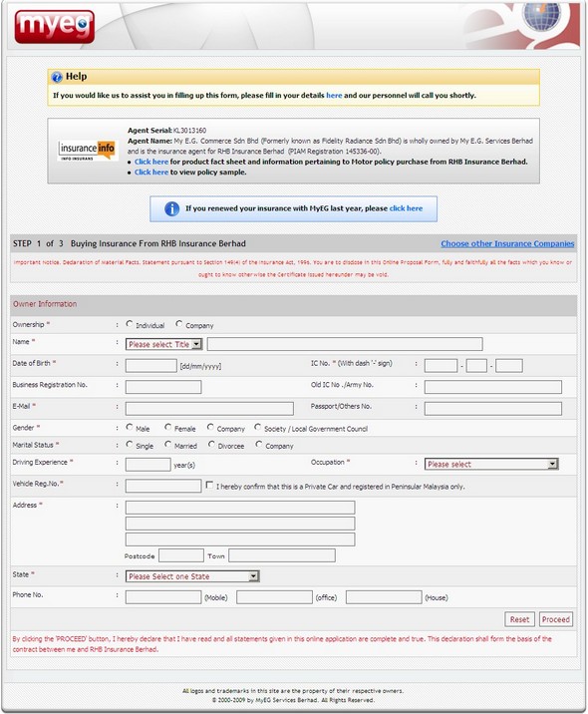Click the 'Agent Serial: KL3013160' text
The image size is (588, 714).
pos(166,131)
